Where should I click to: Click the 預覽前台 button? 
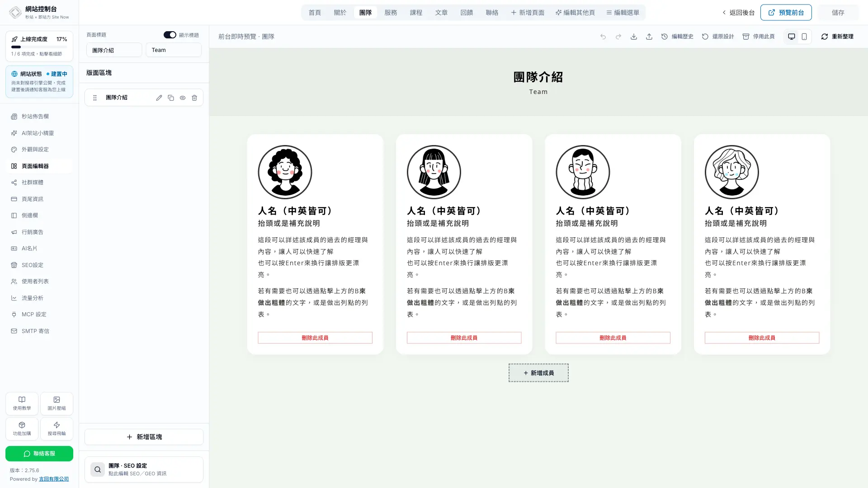tap(786, 13)
